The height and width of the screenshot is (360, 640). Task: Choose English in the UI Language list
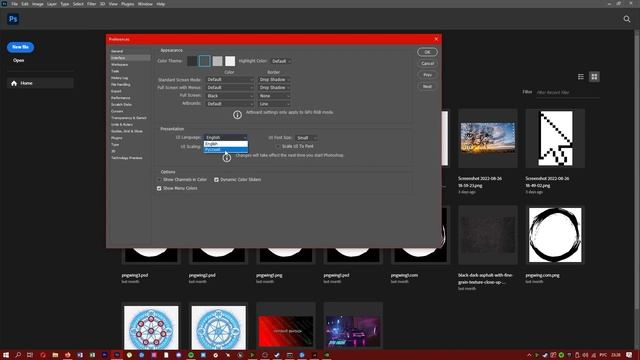(226, 144)
